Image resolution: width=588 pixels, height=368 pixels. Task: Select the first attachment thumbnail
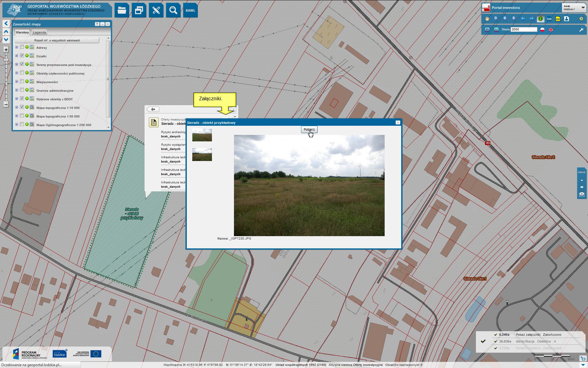[x=202, y=135]
